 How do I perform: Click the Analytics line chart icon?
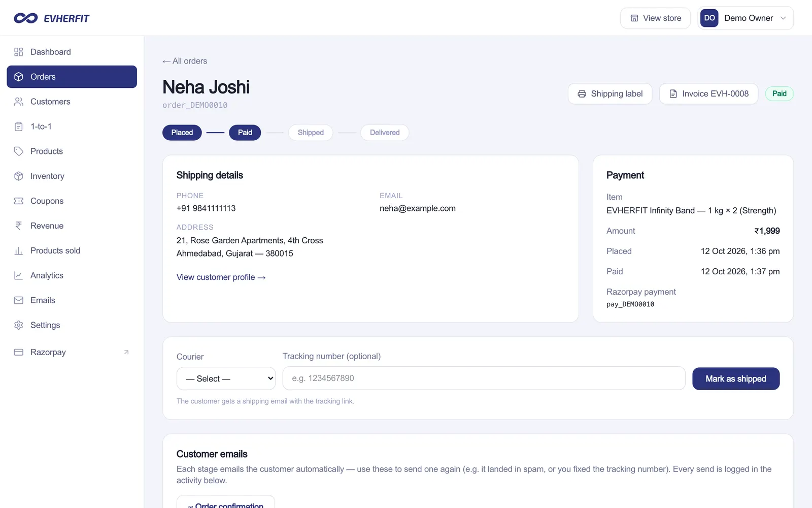tap(19, 275)
